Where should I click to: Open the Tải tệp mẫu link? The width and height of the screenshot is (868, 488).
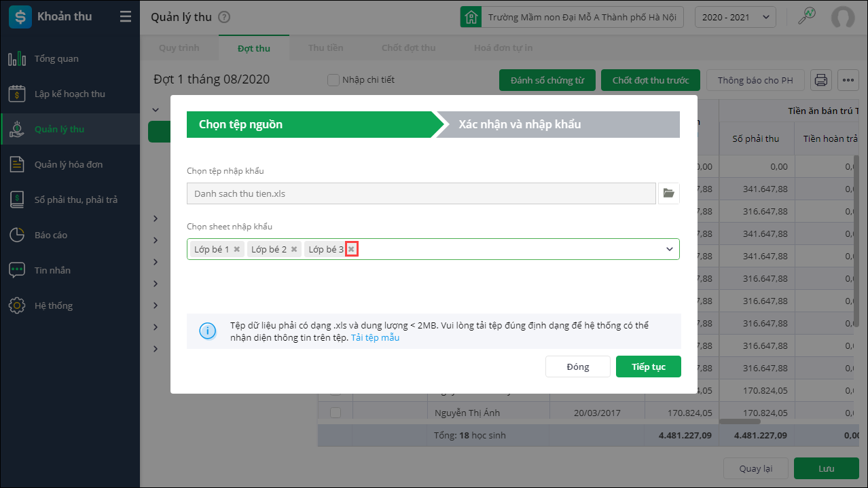[375, 337]
